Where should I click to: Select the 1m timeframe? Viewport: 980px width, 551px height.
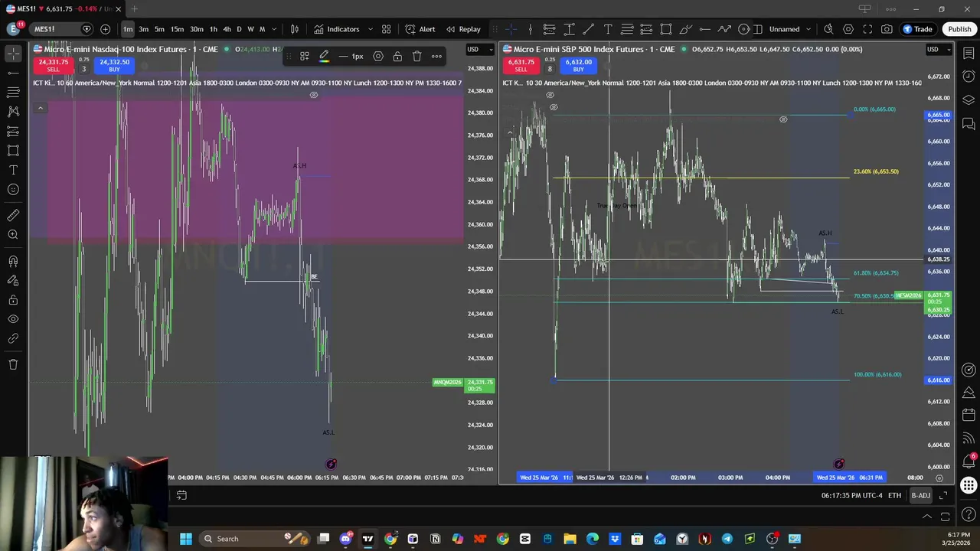(128, 29)
